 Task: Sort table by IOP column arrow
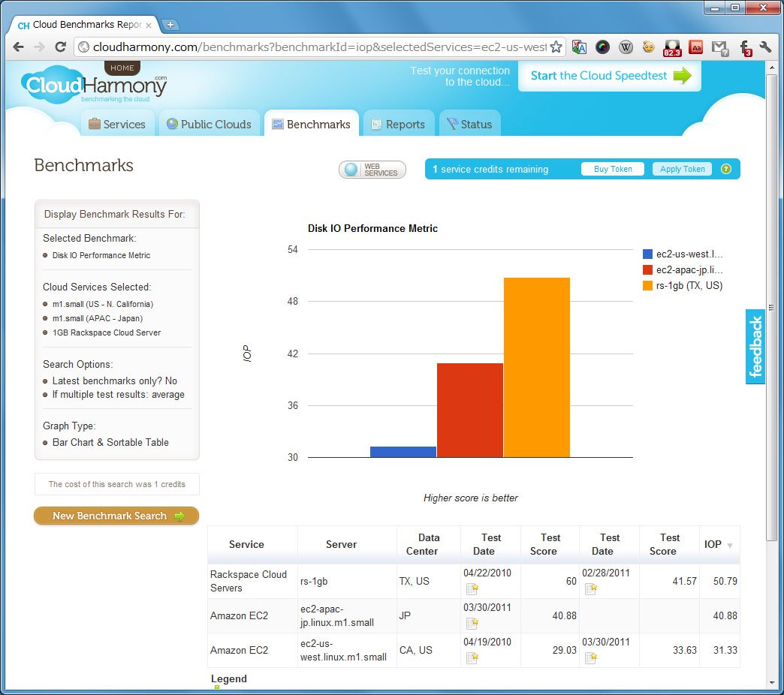[x=729, y=545]
